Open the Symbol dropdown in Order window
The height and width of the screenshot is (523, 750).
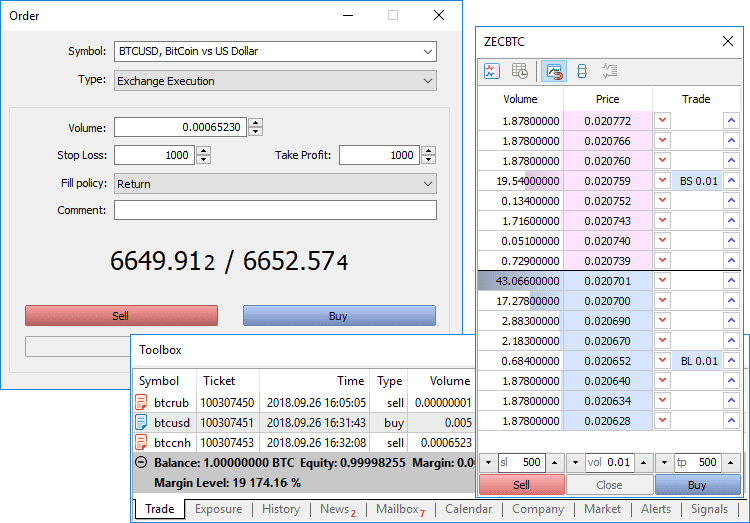428,51
